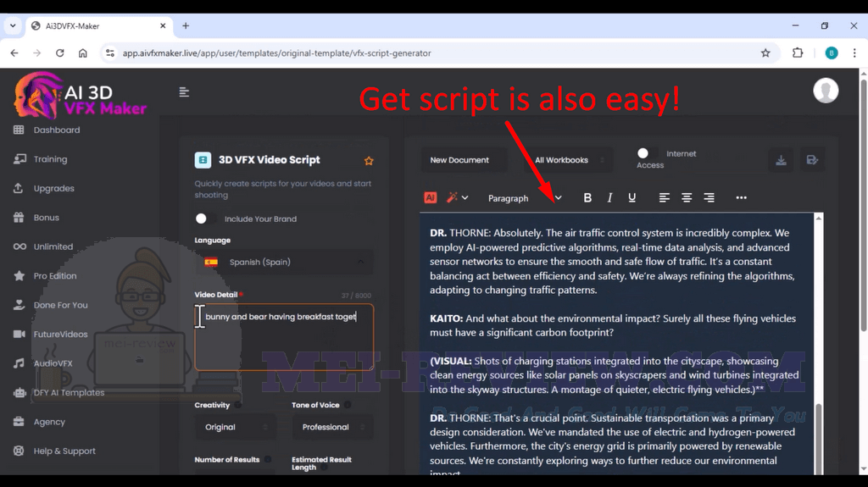Click the Bonus gift icon
The width and height of the screenshot is (868, 487).
coord(19,218)
